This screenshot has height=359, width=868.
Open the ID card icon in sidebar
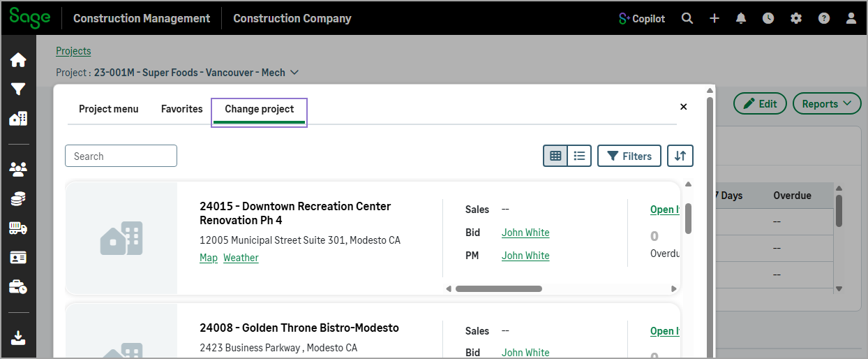[x=18, y=258]
